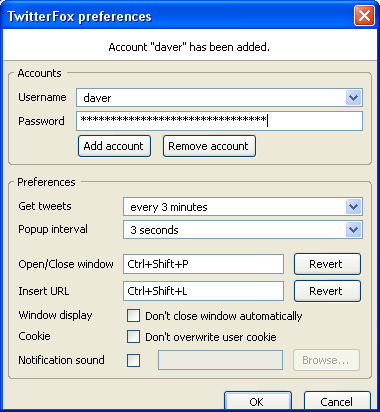Click the "Insert URL" label
The height and width of the screenshot is (412, 380).
pos(44,291)
